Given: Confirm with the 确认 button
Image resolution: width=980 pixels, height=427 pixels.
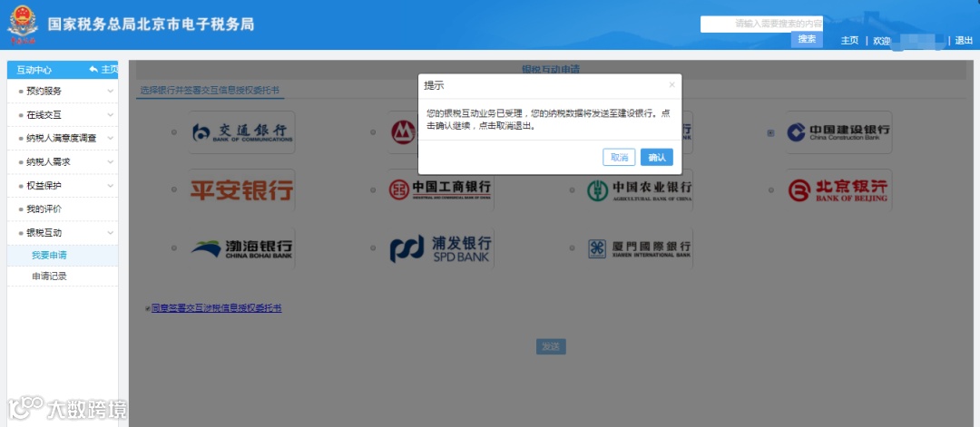Looking at the screenshot, I should point(656,158).
